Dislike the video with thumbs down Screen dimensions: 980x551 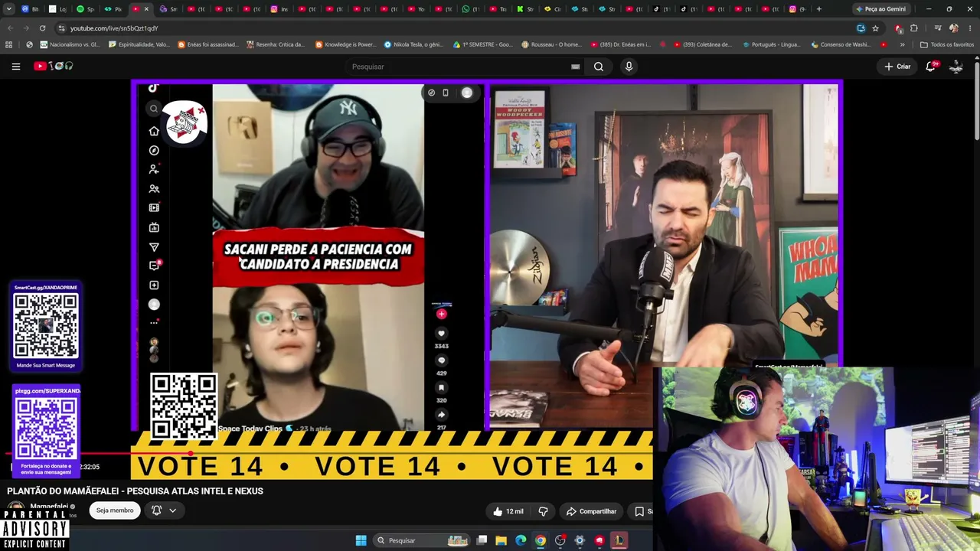[x=543, y=511]
